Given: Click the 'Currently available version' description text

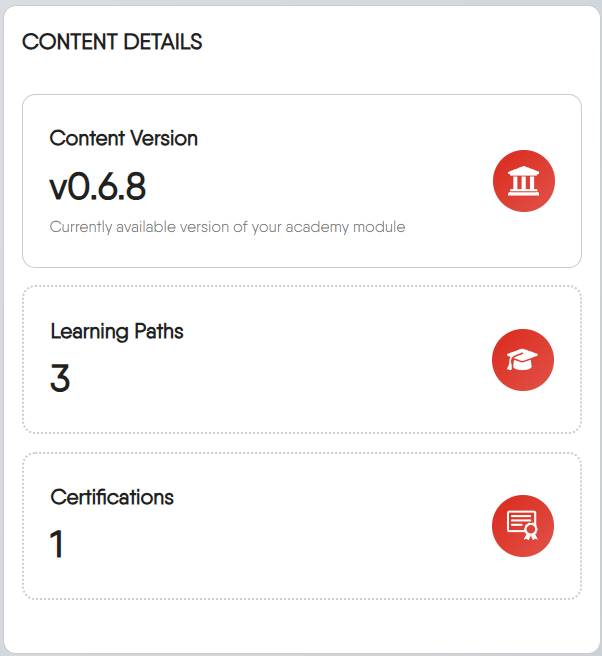Looking at the screenshot, I should pos(227,227).
